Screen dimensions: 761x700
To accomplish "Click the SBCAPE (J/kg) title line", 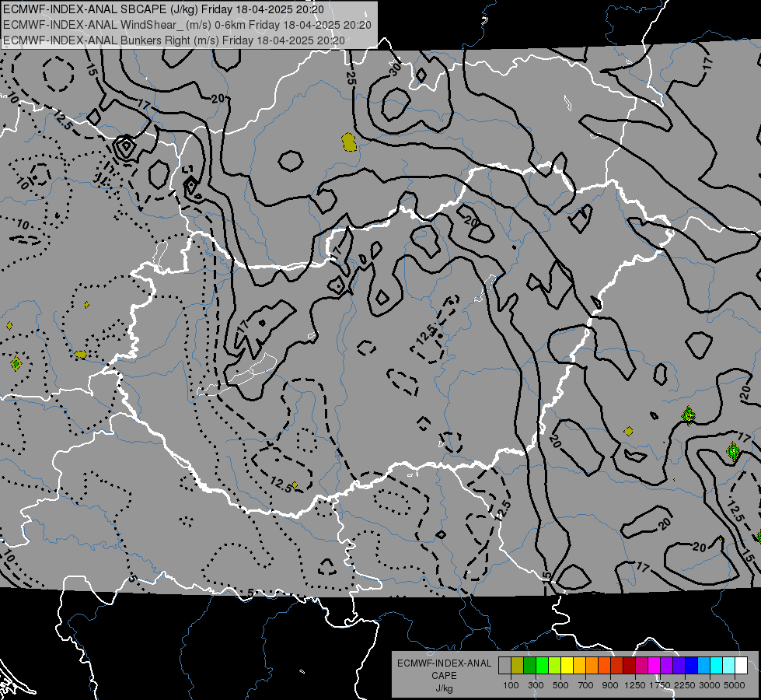I will (163, 9).
